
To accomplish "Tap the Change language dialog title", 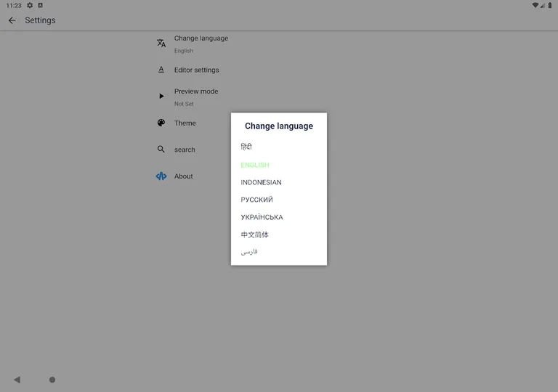I will 279,126.
